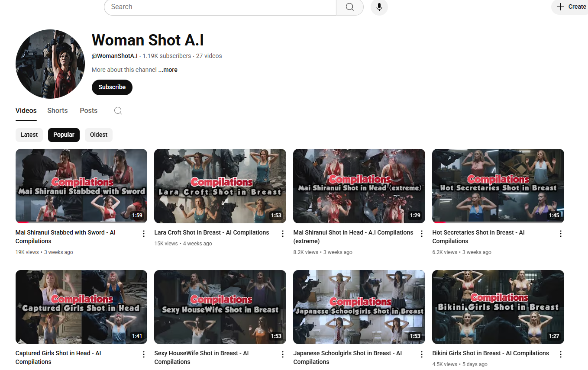
Task: Click the 27 videos count text
Action: click(209, 56)
